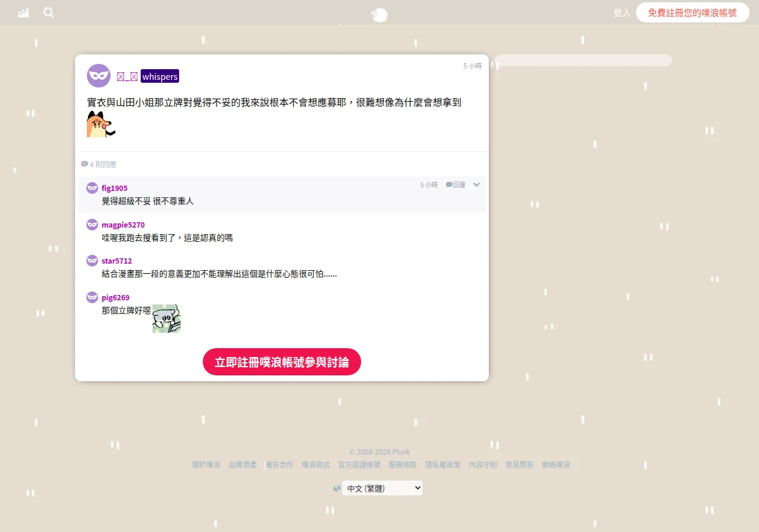759x532 pixels.
Task: Click star5712's mask avatar icon
Action: [92, 261]
